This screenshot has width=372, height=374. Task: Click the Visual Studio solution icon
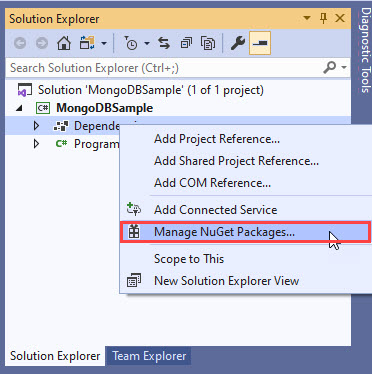(x=25, y=90)
